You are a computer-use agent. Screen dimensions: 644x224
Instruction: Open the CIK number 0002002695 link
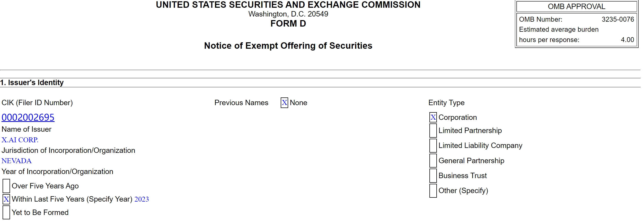pos(28,118)
